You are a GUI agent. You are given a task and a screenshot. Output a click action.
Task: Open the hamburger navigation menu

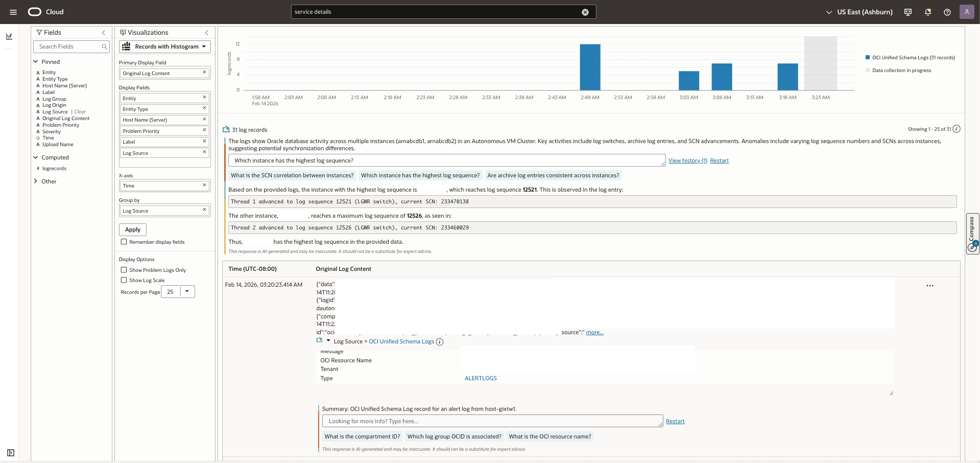pos(13,12)
